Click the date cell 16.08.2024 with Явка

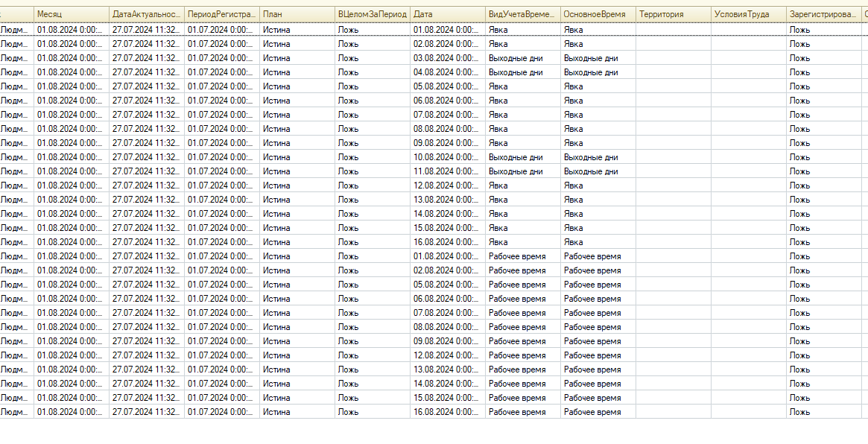point(447,242)
